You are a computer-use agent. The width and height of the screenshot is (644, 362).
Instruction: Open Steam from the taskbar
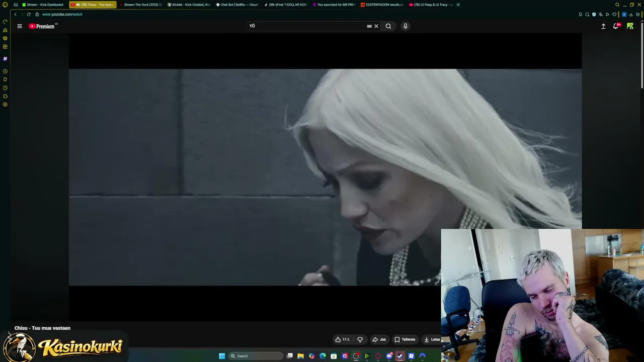coord(400,356)
